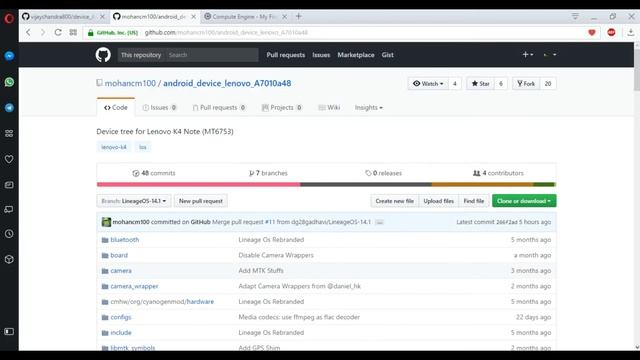Toggle the sidebar panel at the bottom
The width and height of the screenshot is (640, 360).
(9, 331)
